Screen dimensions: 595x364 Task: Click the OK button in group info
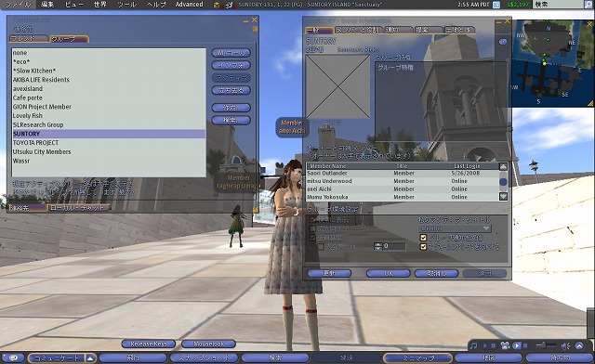coord(389,273)
